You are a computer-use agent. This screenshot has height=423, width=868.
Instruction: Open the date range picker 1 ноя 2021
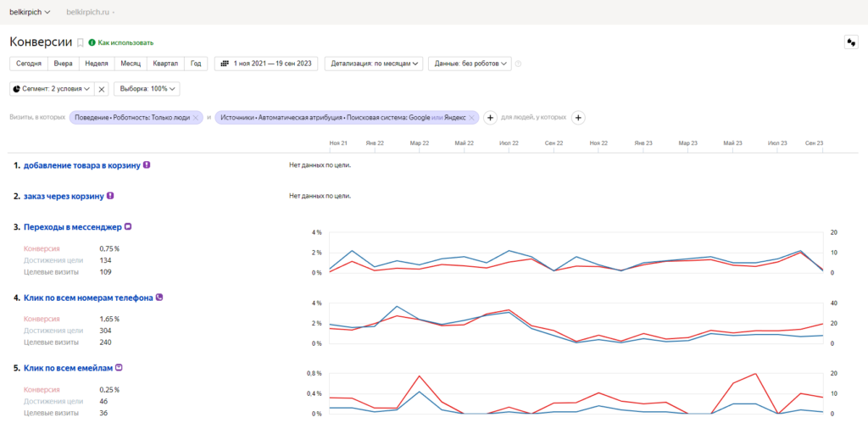(x=266, y=64)
